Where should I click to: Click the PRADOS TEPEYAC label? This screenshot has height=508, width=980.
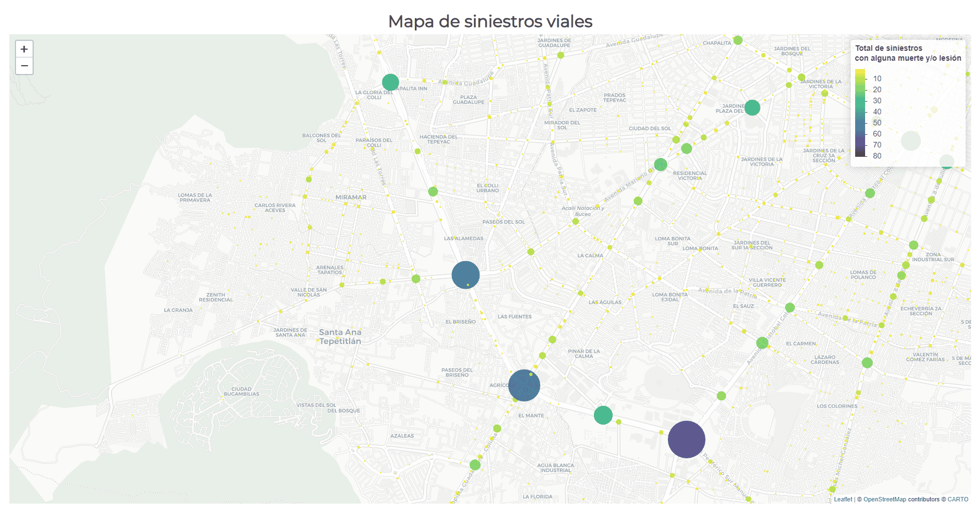point(615,98)
